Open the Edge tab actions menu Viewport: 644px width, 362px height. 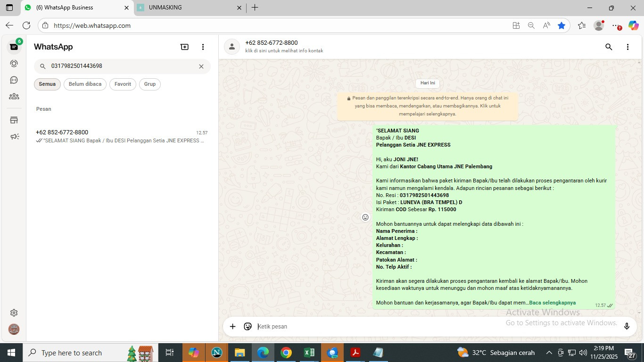pyautogui.click(x=9, y=8)
